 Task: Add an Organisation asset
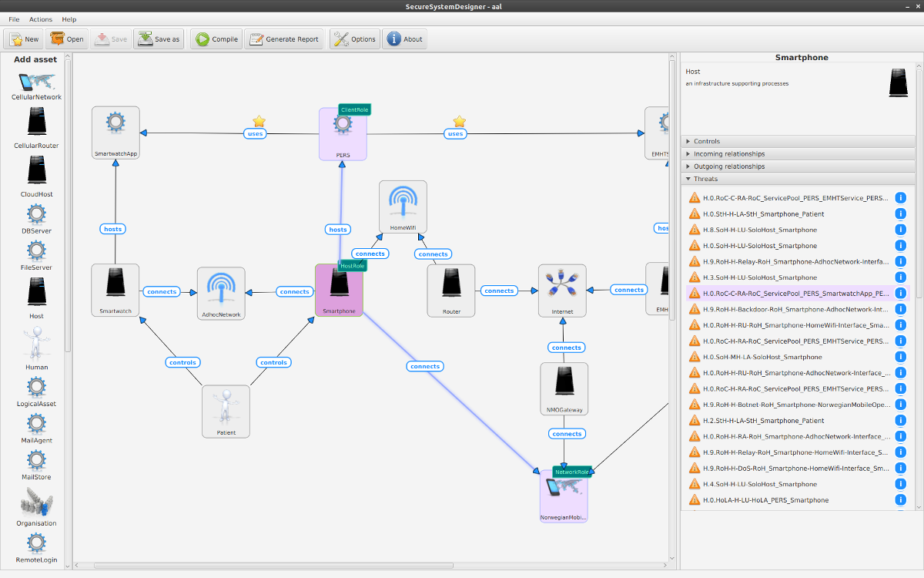[36, 507]
